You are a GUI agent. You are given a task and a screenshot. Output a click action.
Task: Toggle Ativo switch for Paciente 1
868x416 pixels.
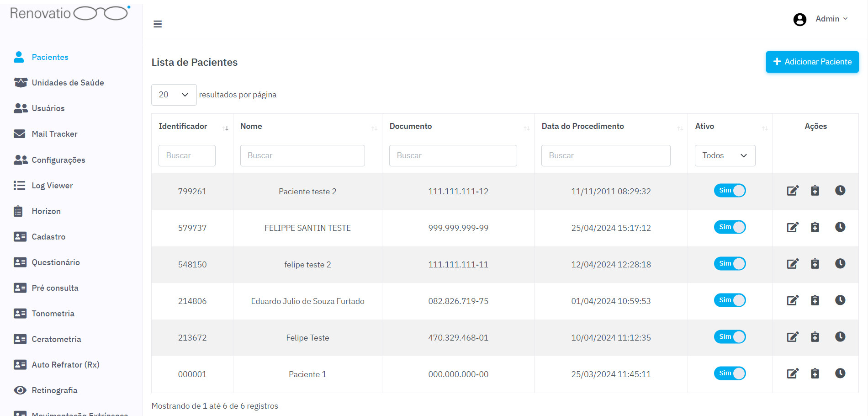pos(730,373)
